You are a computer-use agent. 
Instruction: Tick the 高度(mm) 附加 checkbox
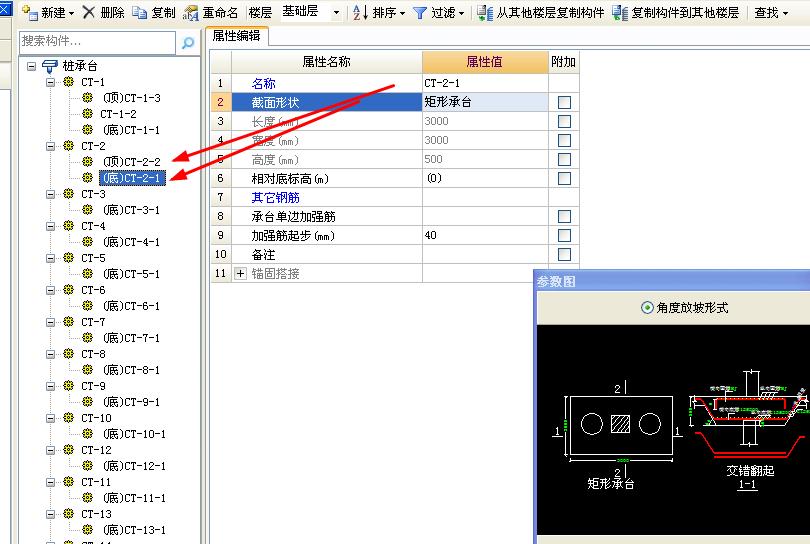point(564,160)
